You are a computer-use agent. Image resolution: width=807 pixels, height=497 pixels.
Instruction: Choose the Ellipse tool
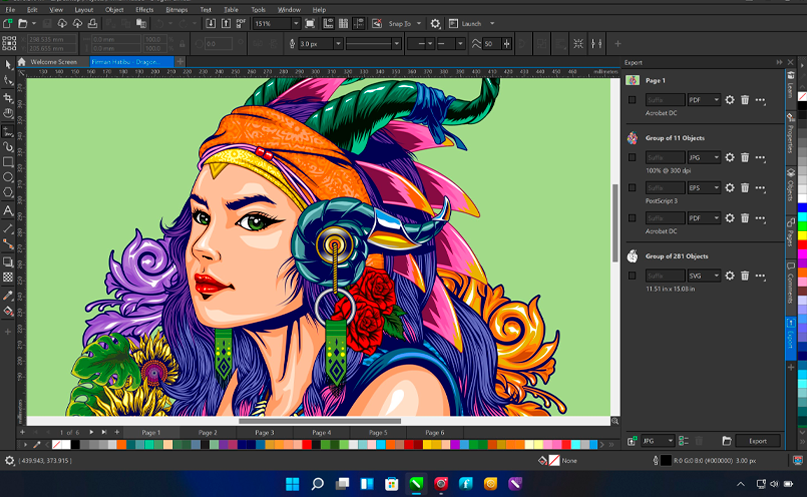[x=8, y=177]
